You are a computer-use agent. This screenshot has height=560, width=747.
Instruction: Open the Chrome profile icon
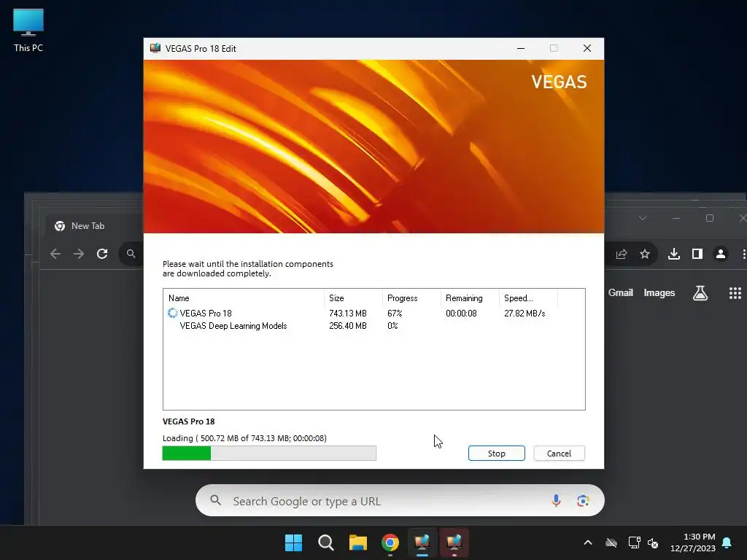tap(721, 254)
